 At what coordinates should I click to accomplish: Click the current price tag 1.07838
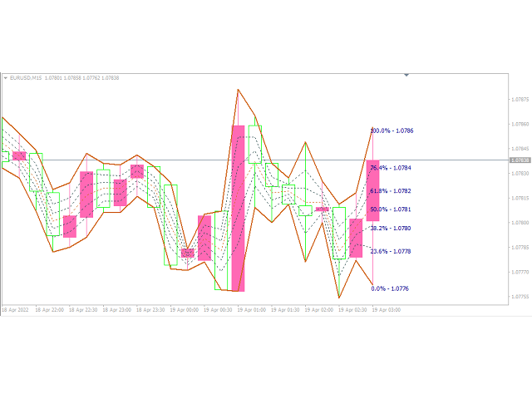pos(520,160)
